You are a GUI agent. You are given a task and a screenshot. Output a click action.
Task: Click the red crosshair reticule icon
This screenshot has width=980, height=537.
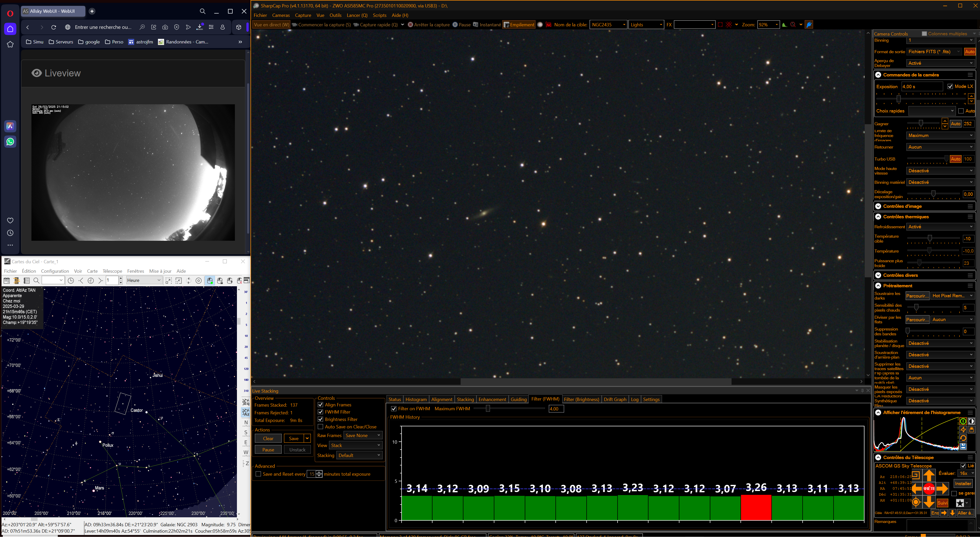(728, 25)
